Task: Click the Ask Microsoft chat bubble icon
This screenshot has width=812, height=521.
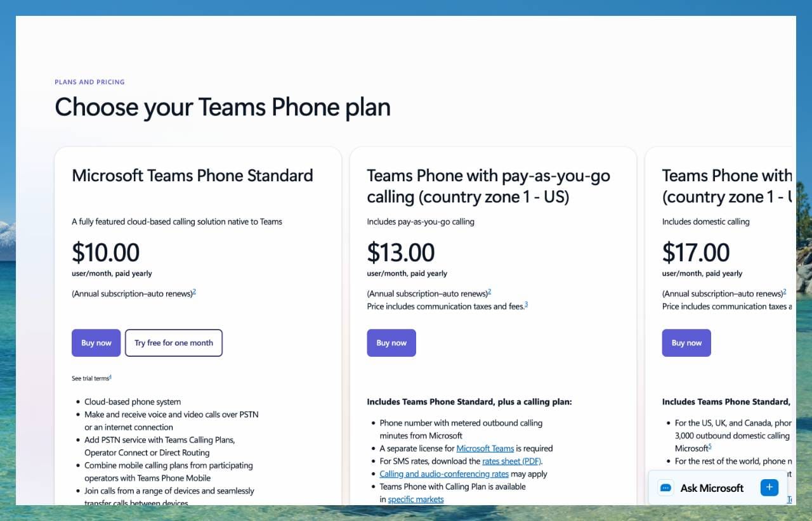Action: 665,488
